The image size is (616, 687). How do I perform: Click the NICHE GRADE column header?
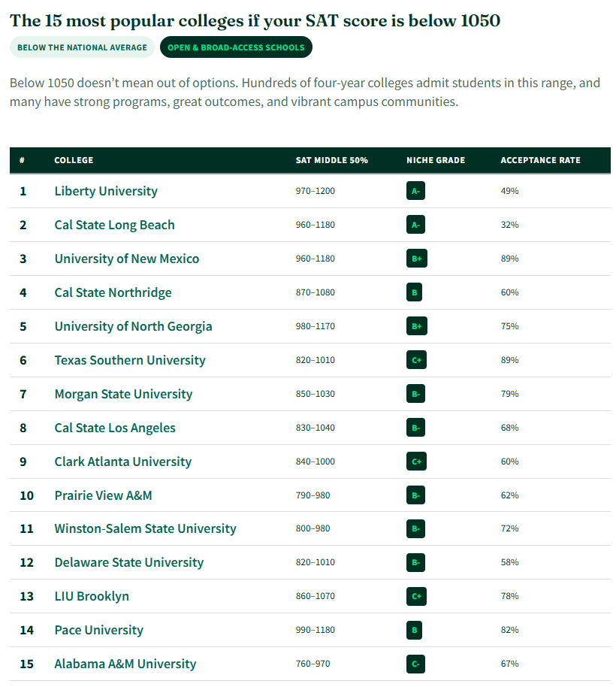pyautogui.click(x=436, y=160)
